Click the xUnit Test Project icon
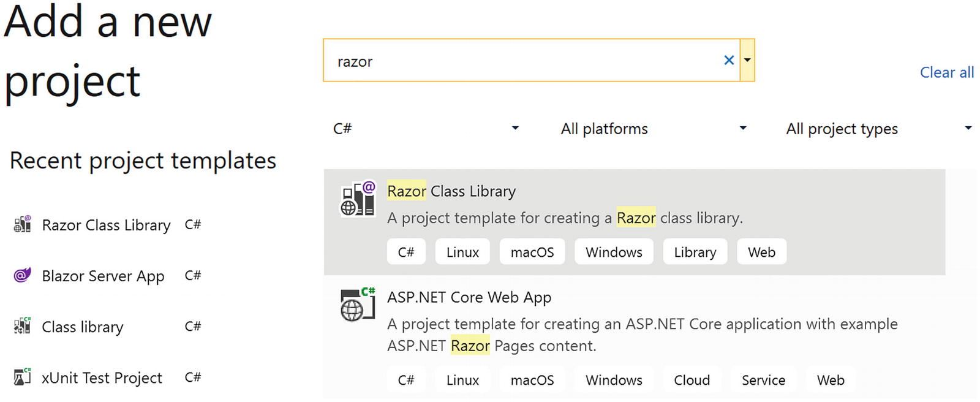The image size is (980, 402). [x=23, y=377]
